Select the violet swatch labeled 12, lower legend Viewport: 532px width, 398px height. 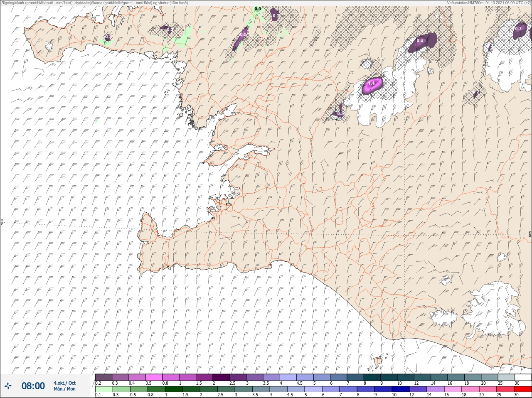tap(419, 389)
